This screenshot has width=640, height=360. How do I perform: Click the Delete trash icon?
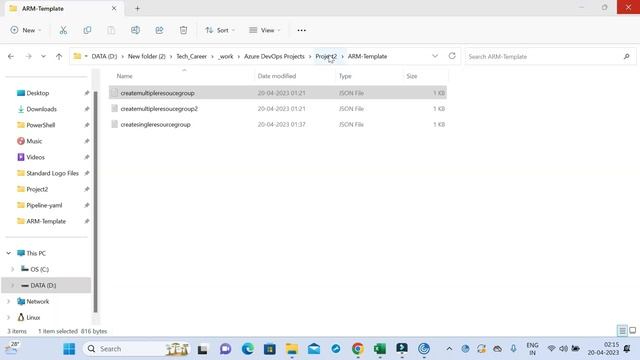(x=183, y=30)
